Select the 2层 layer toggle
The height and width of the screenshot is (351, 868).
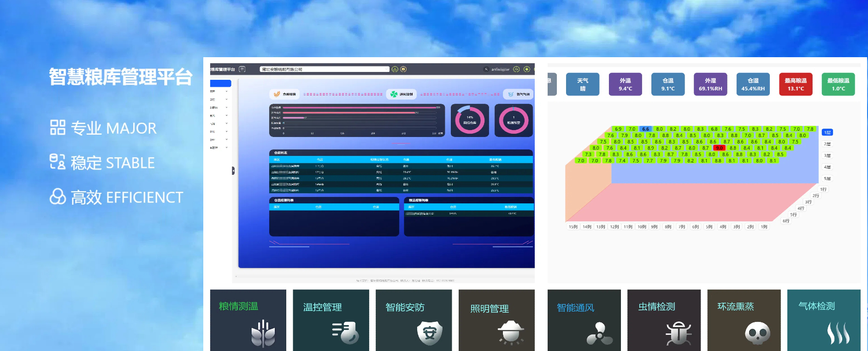pos(827,144)
